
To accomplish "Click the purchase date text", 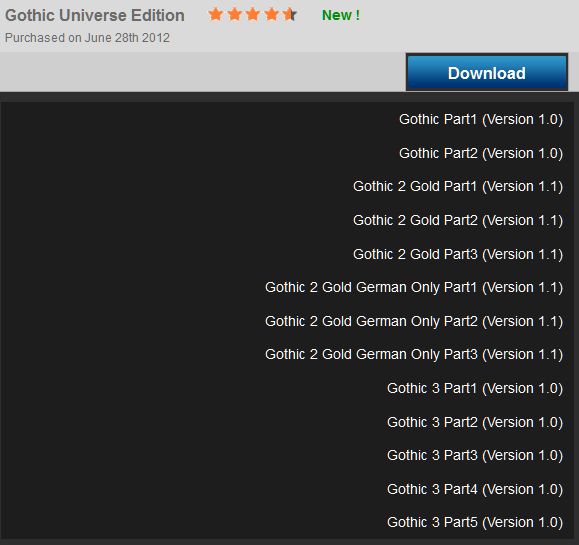I will tap(88, 38).
